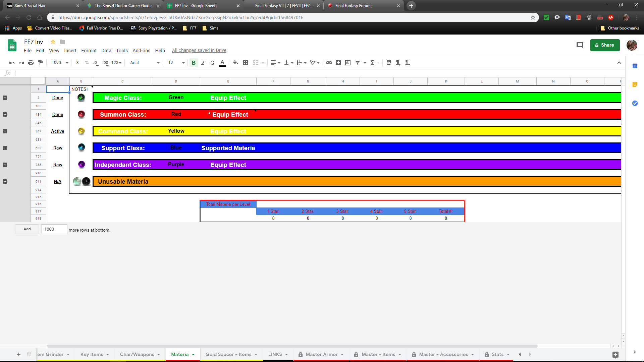The height and width of the screenshot is (362, 644).
Task: Open the Add-ons menu
Action: (x=141, y=51)
